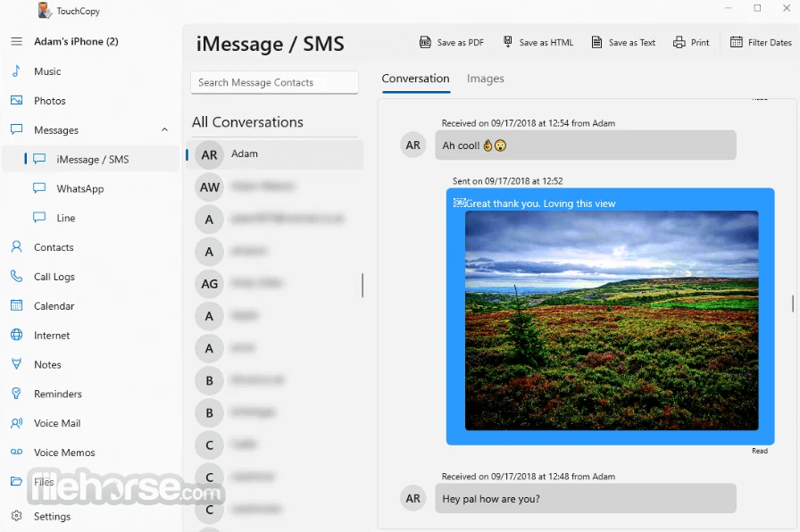Open Filter Dates calendar icon
This screenshot has height=532, width=800.
737,42
